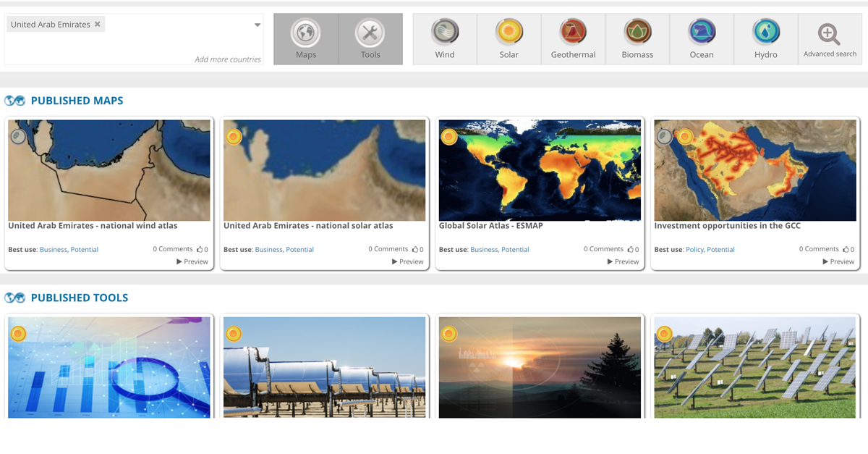Click Business link on the wind atlas card
Image resolution: width=868 pixels, height=454 pixels.
click(x=53, y=250)
